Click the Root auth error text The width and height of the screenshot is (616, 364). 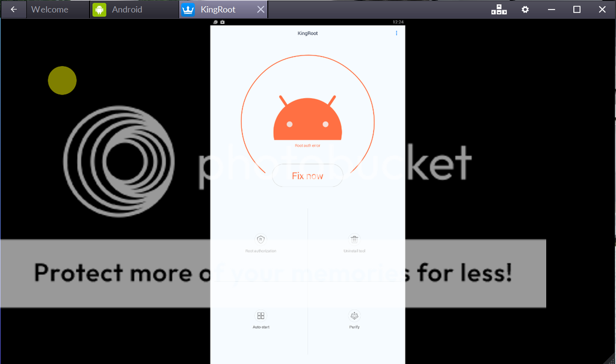click(x=307, y=146)
